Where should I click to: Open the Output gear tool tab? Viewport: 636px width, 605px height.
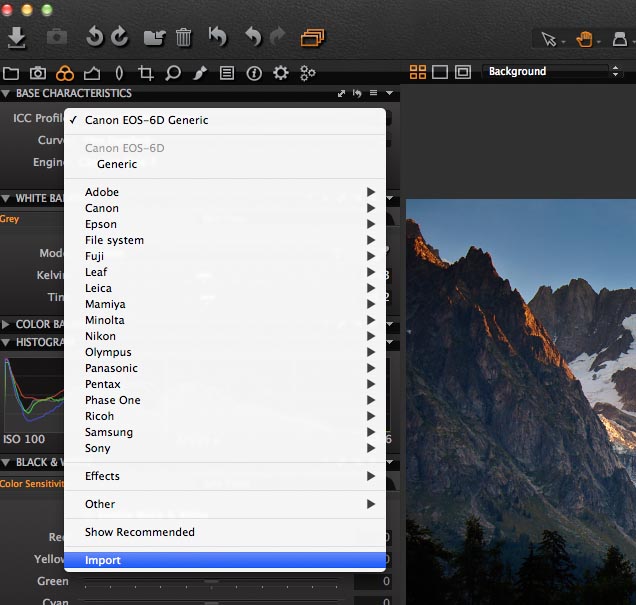click(281, 73)
